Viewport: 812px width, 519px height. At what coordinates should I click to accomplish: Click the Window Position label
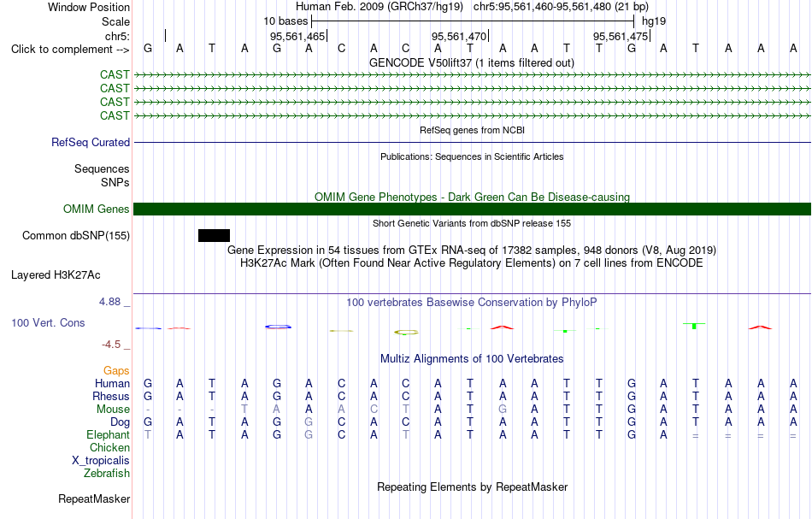click(x=89, y=7)
